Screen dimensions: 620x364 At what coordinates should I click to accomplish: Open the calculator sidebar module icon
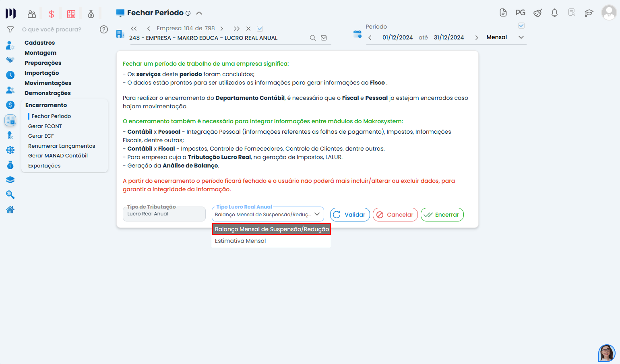click(10, 120)
